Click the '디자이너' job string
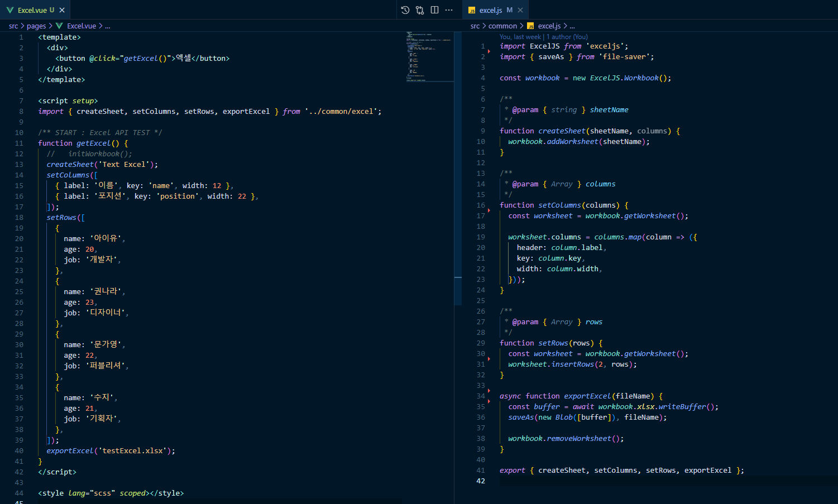The width and height of the screenshot is (838, 504). coord(106,313)
